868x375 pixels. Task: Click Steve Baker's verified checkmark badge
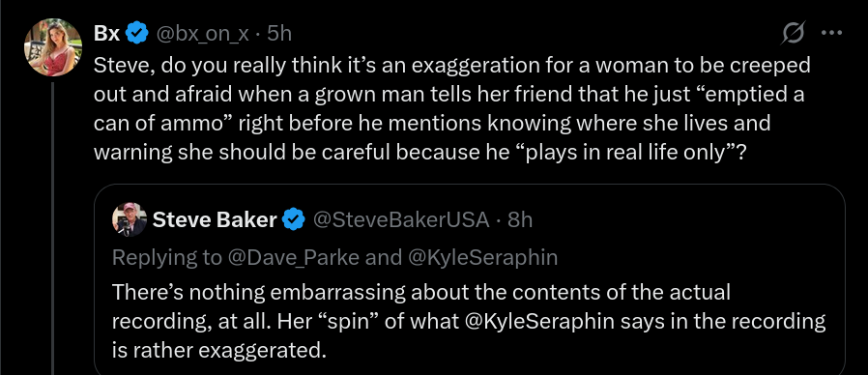294,220
